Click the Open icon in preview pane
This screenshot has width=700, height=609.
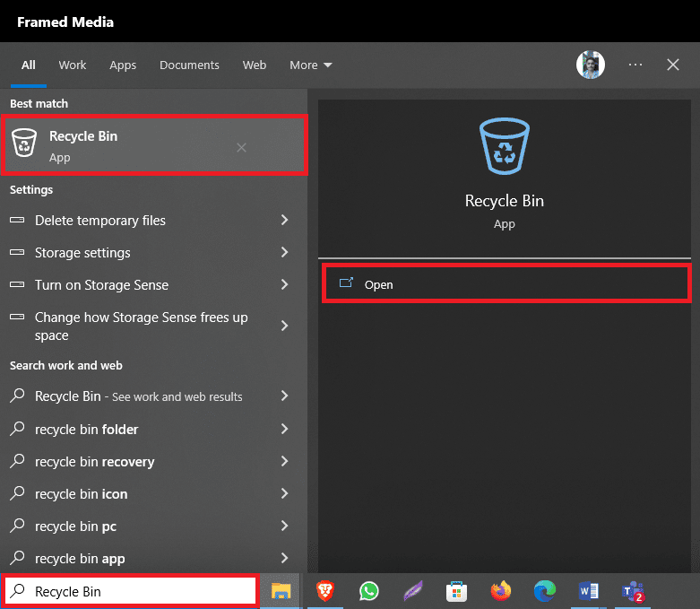346,283
